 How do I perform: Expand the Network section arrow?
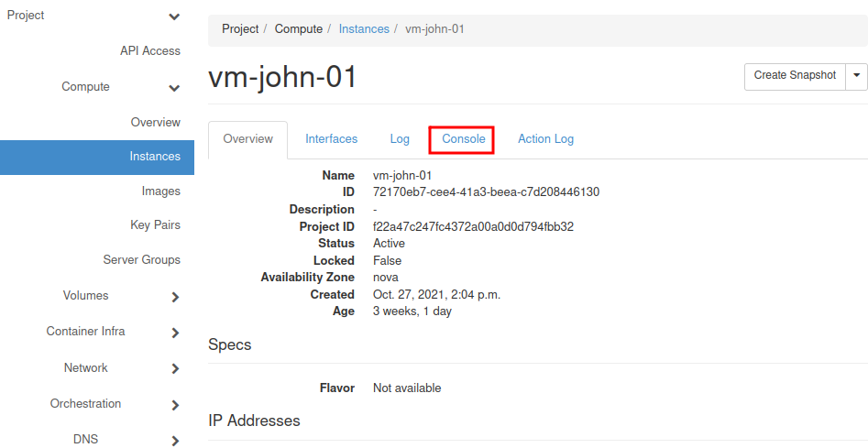[x=175, y=368]
